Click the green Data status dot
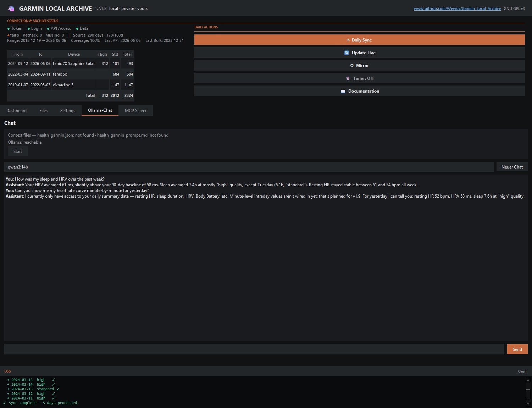Viewport: 532px width, 408px height. 77,29
